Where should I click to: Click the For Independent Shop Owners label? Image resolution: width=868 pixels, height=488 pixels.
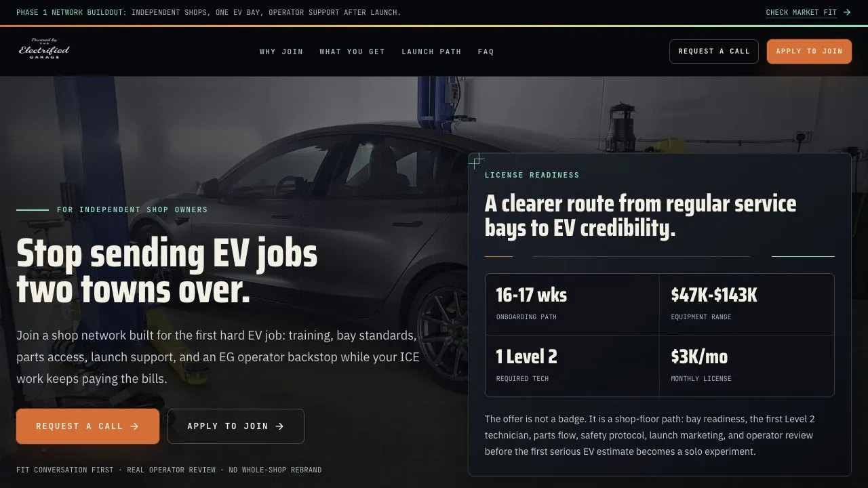pyautogui.click(x=132, y=209)
